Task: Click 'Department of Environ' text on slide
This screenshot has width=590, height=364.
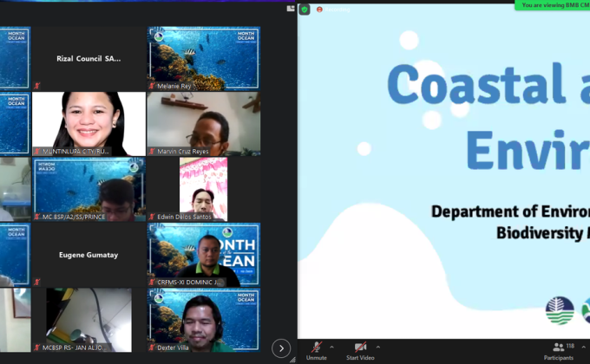Action: pyautogui.click(x=510, y=211)
